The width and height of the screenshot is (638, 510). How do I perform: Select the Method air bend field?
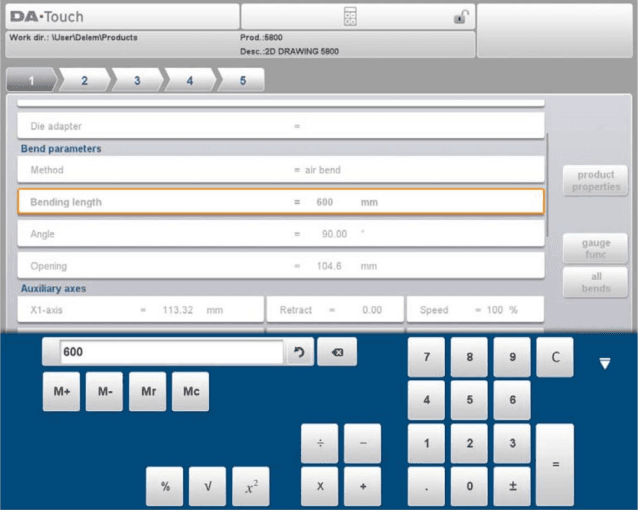click(x=281, y=170)
